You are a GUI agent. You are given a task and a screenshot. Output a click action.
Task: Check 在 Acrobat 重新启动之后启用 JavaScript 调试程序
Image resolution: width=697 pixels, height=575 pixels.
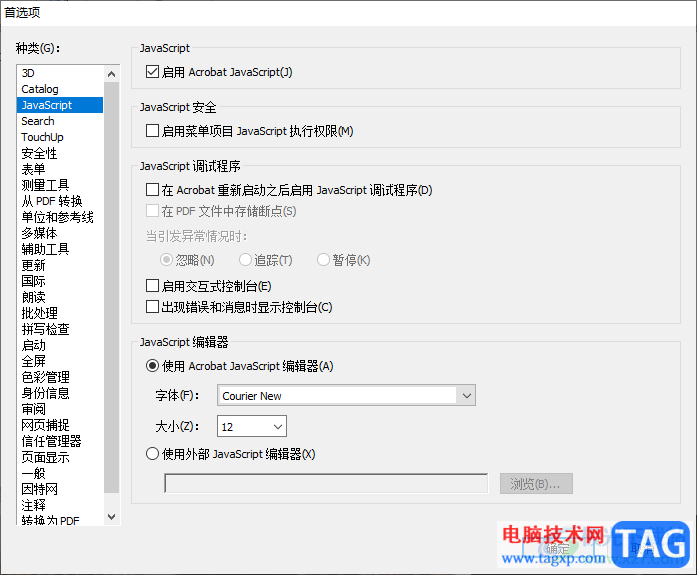click(x=152, y=190)
